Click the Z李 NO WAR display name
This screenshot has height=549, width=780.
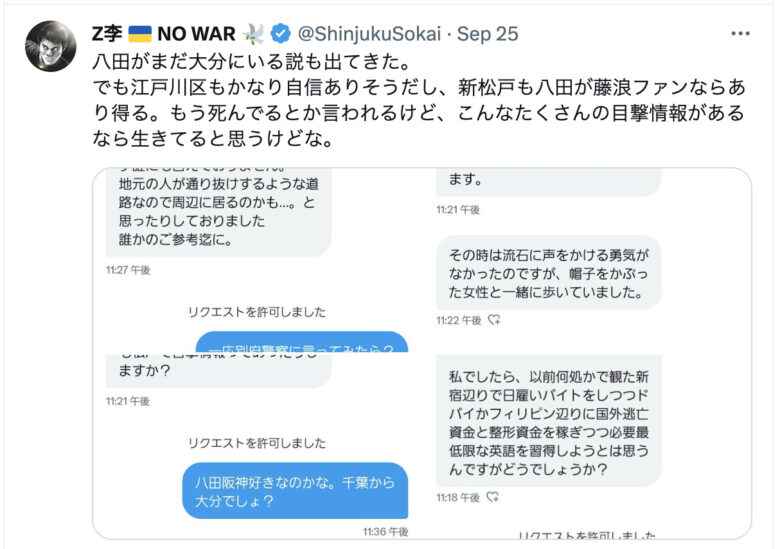click(x=164, y=34)
